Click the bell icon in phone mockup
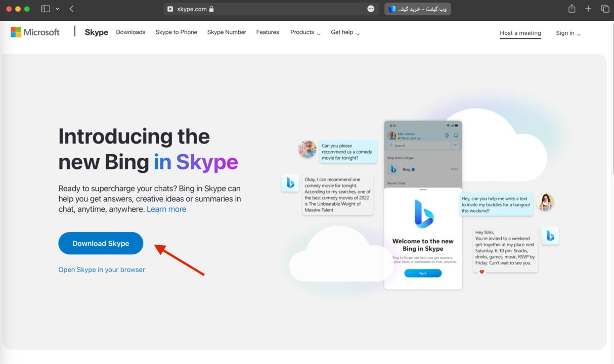 (x=456, y=135)
